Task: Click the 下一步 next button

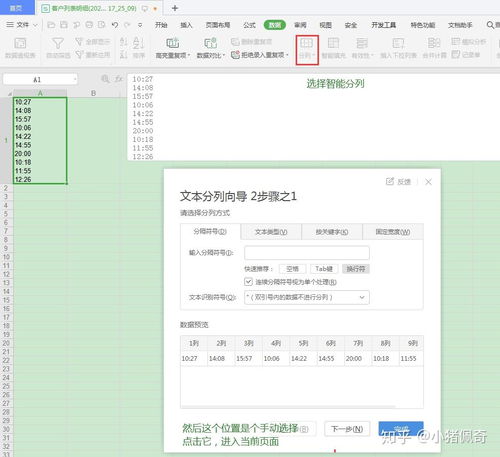Action: pyautogui.click(x=347, y=429)
